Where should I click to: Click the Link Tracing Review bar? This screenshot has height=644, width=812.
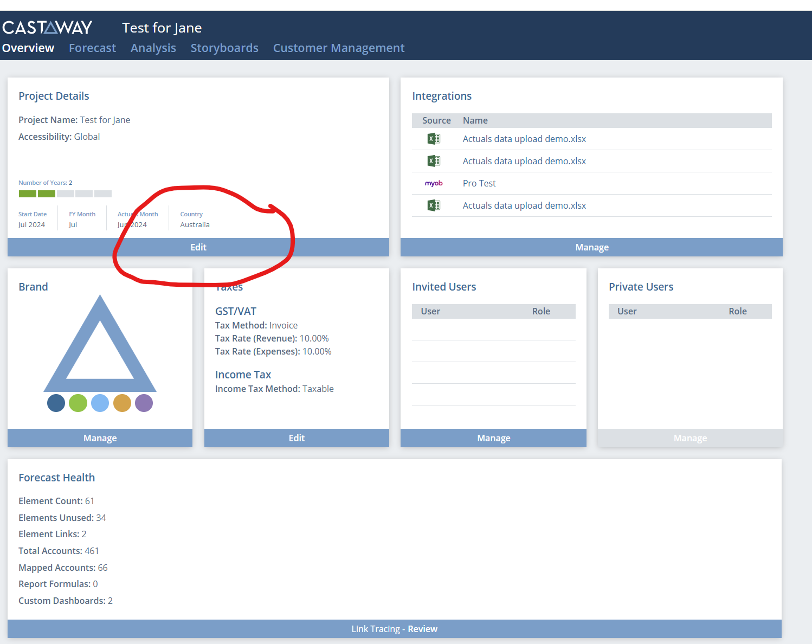pos(395,629)
